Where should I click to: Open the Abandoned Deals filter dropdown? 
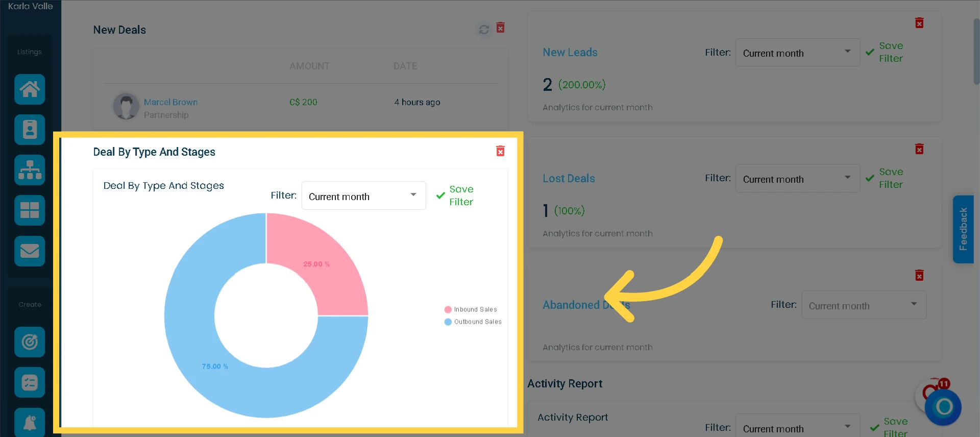(864, 305)
